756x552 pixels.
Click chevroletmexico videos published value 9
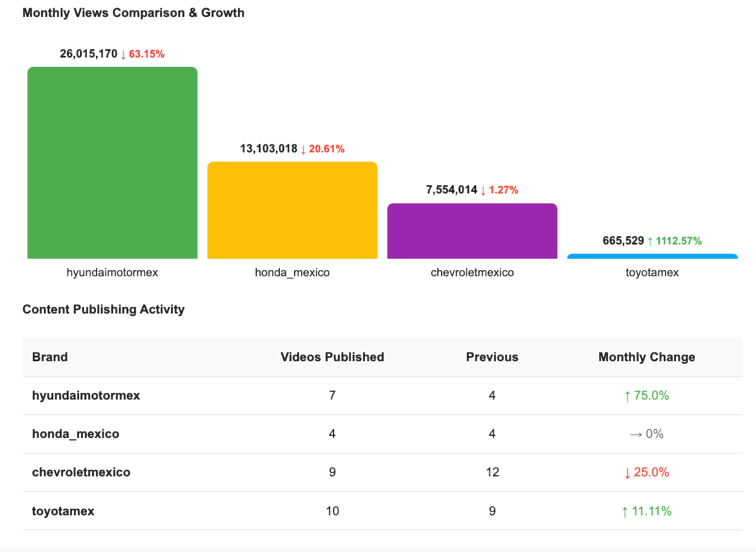pyautogui.click(x=332, y=472)
